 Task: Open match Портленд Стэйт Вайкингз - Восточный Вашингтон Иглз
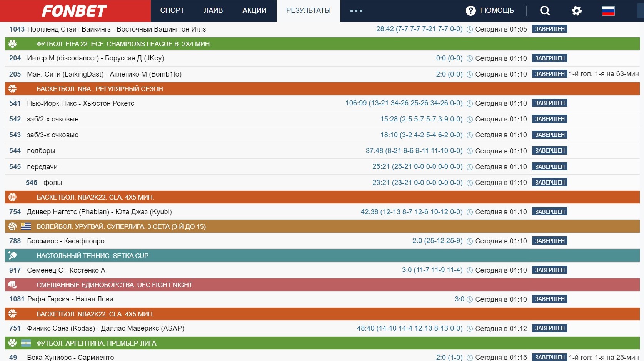117,29
